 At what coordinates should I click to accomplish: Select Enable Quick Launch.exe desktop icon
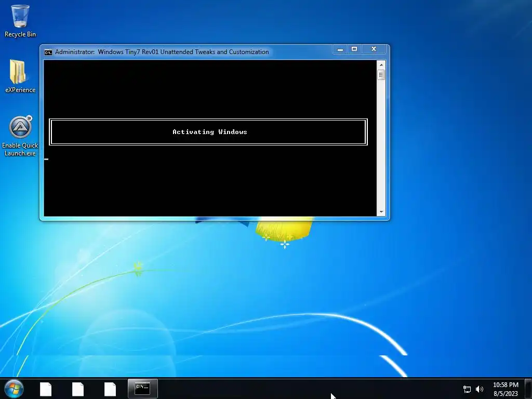click(20, 136)
